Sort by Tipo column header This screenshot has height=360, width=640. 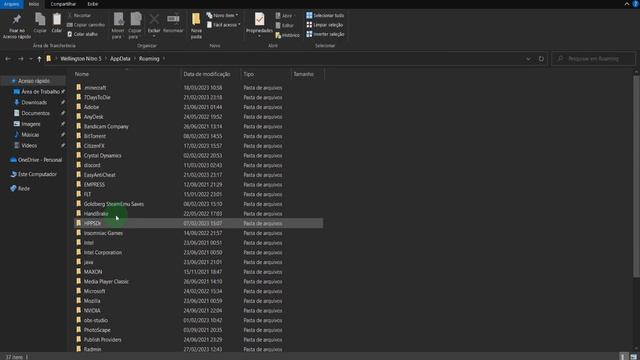tap(266, 74)
